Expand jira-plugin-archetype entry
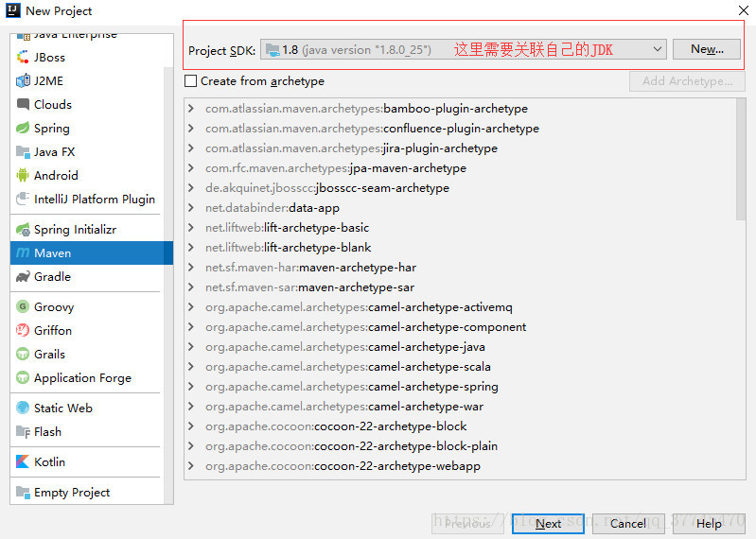This screenshot has width=756, height=539. tap(191, 148)
